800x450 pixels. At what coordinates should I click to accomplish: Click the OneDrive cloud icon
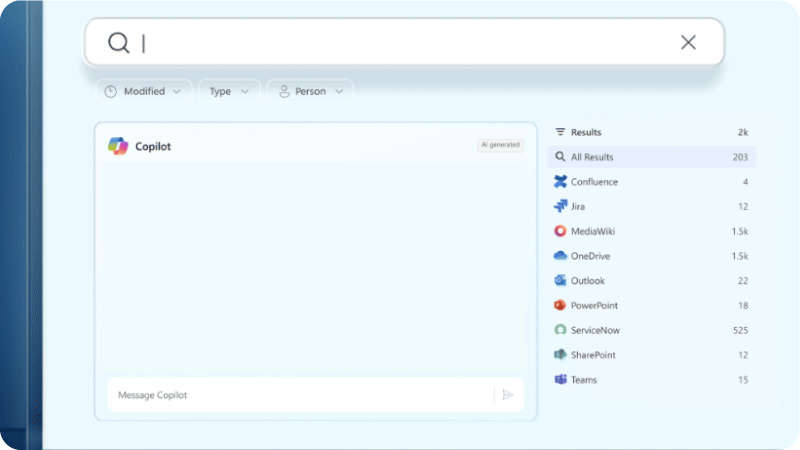tap(560, 256)
